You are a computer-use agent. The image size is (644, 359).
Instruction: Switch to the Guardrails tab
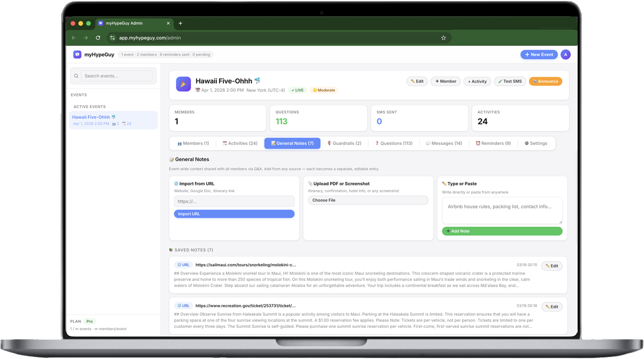(x=344, y=143)
